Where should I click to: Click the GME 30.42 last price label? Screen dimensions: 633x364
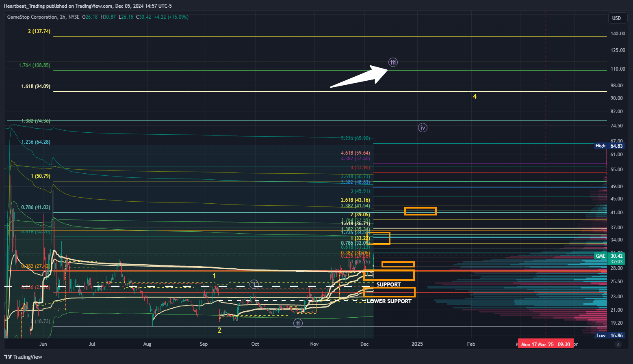tap(609, 256)
